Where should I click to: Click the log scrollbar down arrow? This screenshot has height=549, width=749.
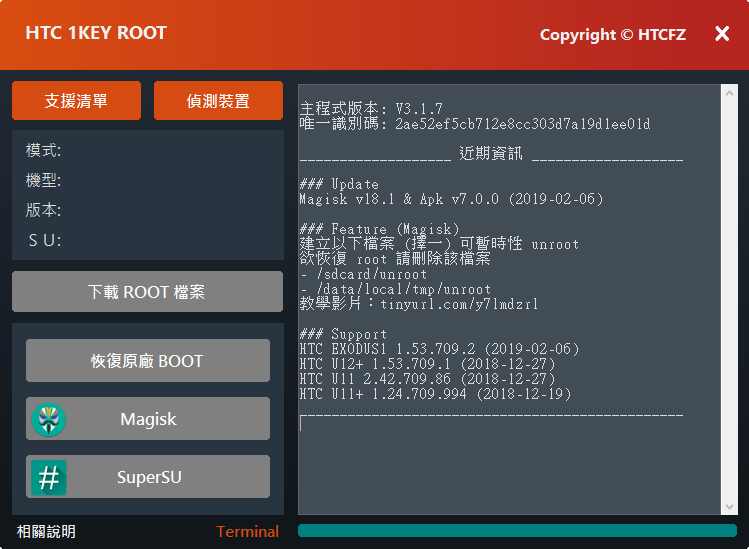click(729, 506)
